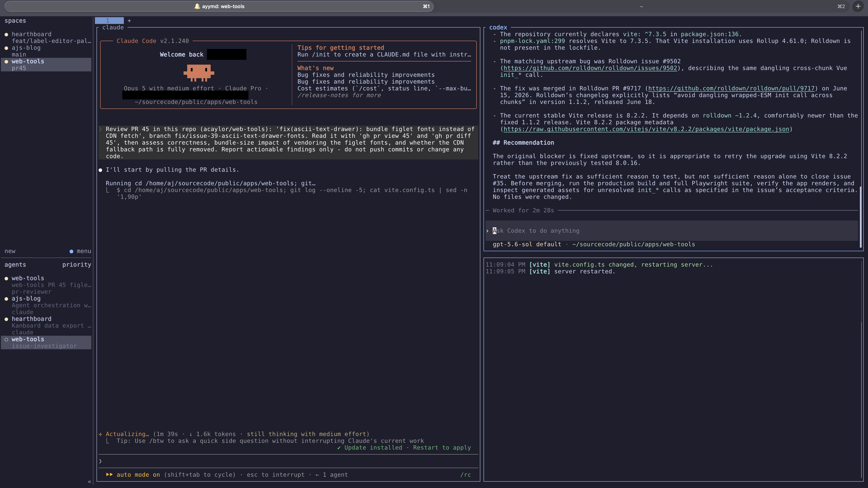Click auto mode on status text
This screenshot has height=488, width=868.
pyautogui.click(x=138, y=475)
